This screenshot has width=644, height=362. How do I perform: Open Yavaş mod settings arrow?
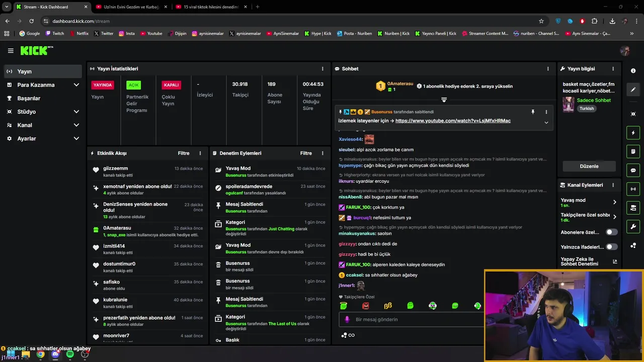tap(614, 202)
